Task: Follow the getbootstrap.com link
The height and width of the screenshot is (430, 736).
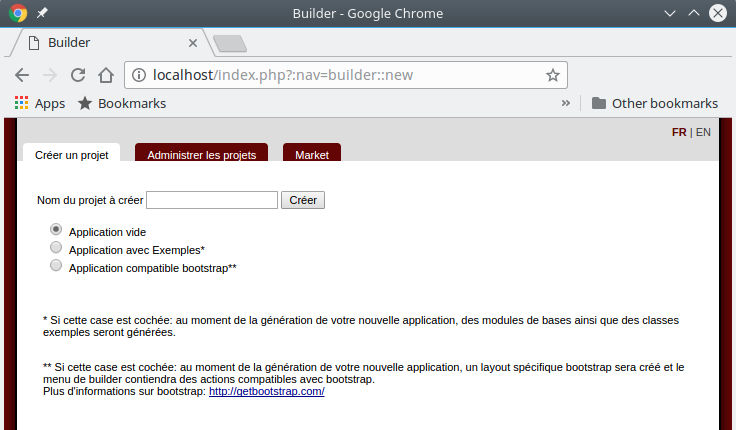Action: tap(266, 392)
